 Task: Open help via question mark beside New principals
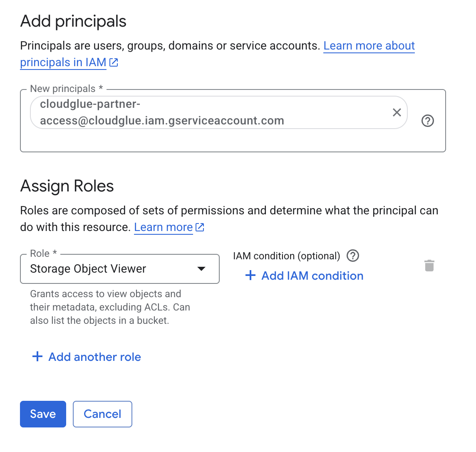427,121
